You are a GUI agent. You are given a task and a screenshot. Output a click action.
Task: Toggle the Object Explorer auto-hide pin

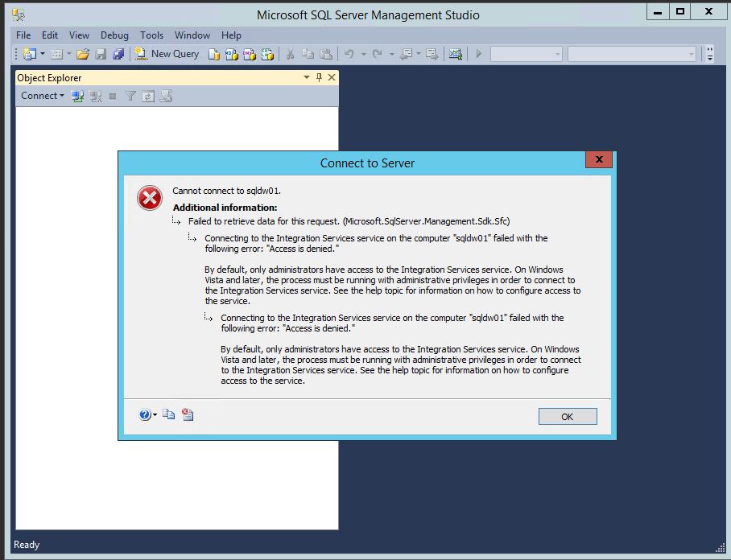tap(319, 77)
